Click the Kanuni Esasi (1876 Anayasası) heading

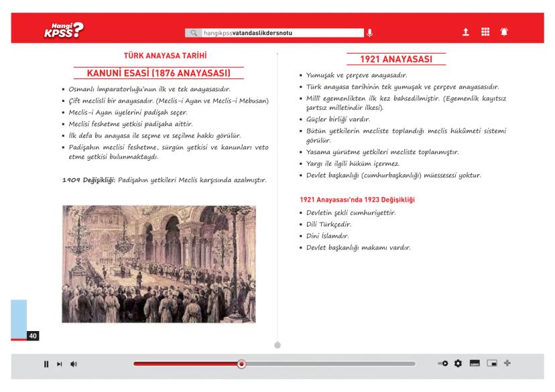[159, 72]
